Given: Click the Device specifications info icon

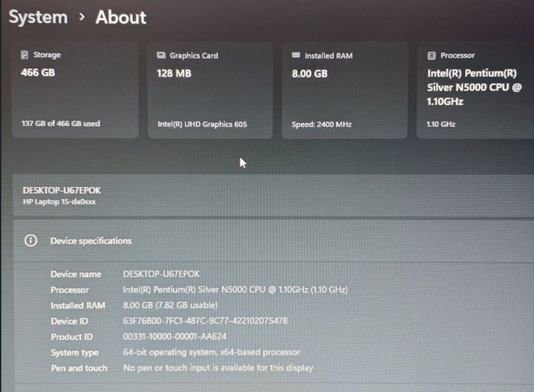Looking at the screenshot, I should (31, 240).
